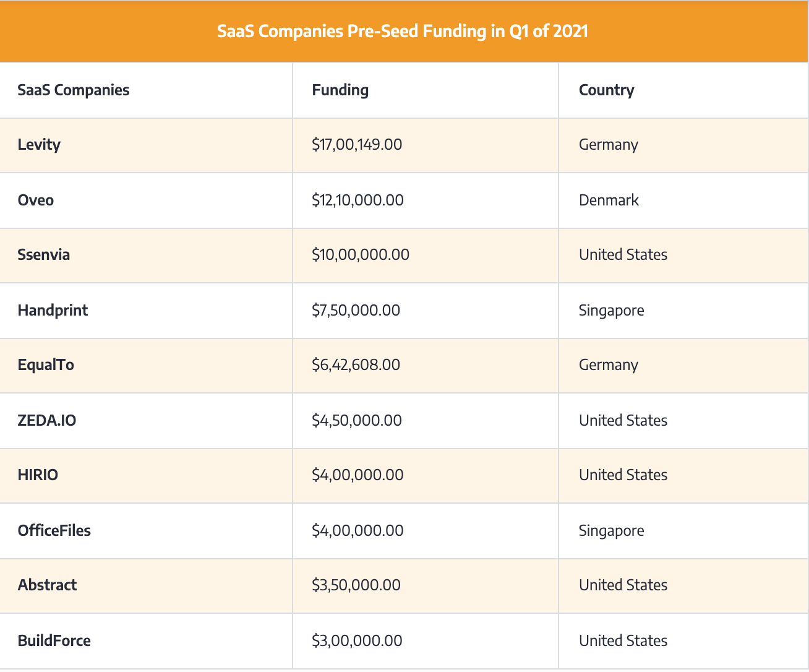Select the Handprint entry
This screenshot has height=672, width=809.
[53, 310]
